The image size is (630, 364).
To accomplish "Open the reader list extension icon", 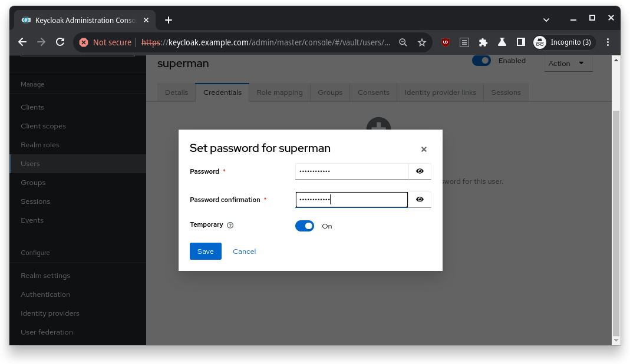I will pos(464,42).
